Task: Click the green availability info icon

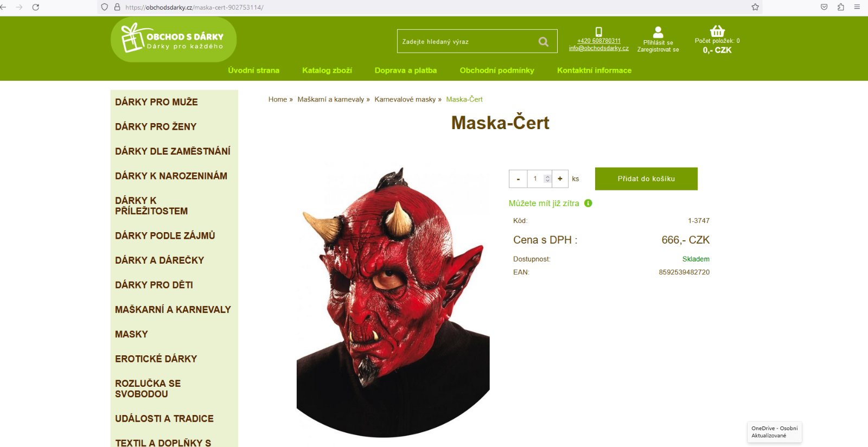Action: (588, 203)
